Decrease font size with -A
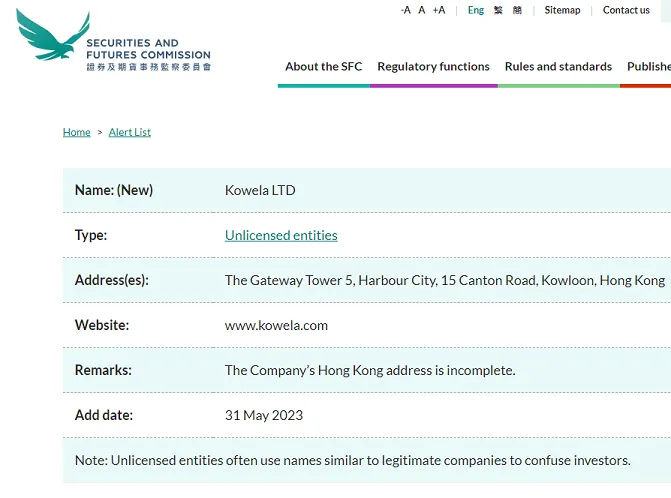Image resolution: width=671 pixels, height=498 pixels. click(406, 10)
